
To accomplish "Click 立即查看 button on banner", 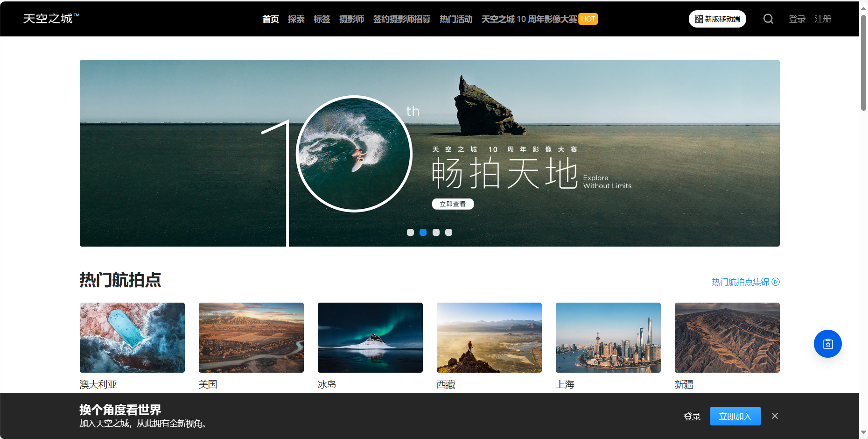I will pyautogui.click(x=453, y=204).
